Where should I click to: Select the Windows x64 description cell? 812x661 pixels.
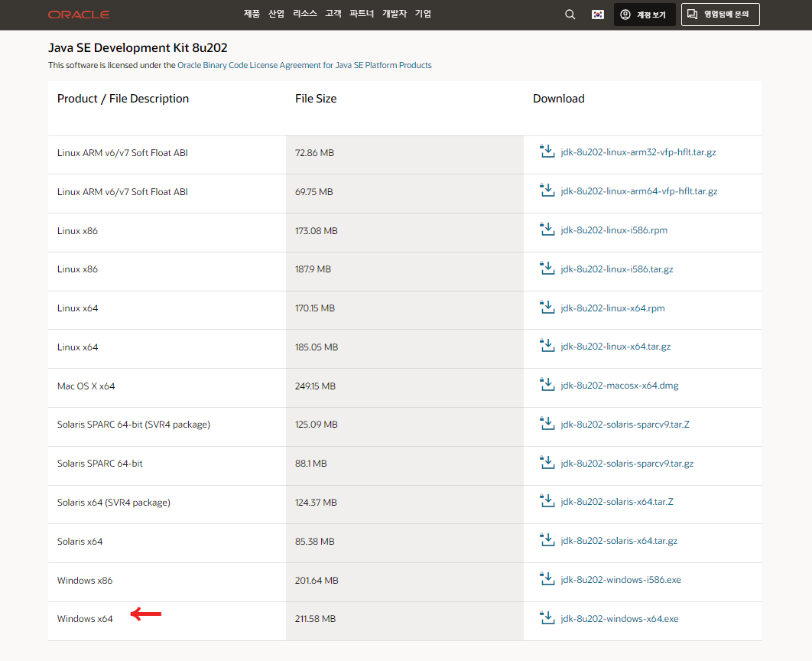(167, 621)
